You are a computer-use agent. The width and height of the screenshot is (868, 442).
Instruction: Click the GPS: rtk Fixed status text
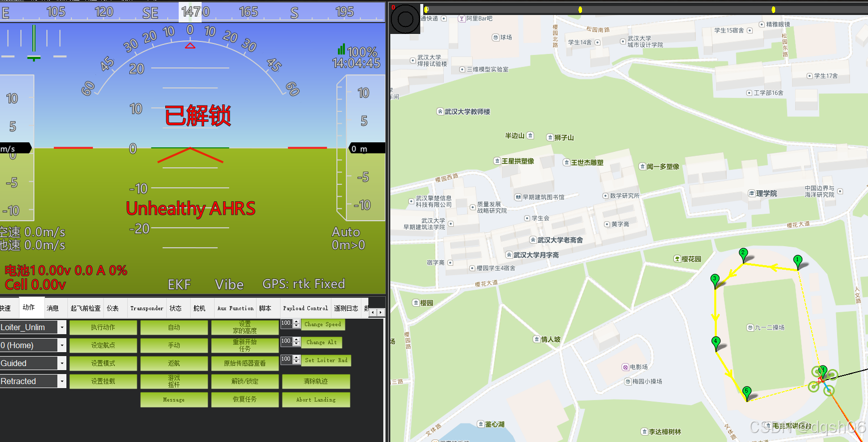tap(304, 284)
